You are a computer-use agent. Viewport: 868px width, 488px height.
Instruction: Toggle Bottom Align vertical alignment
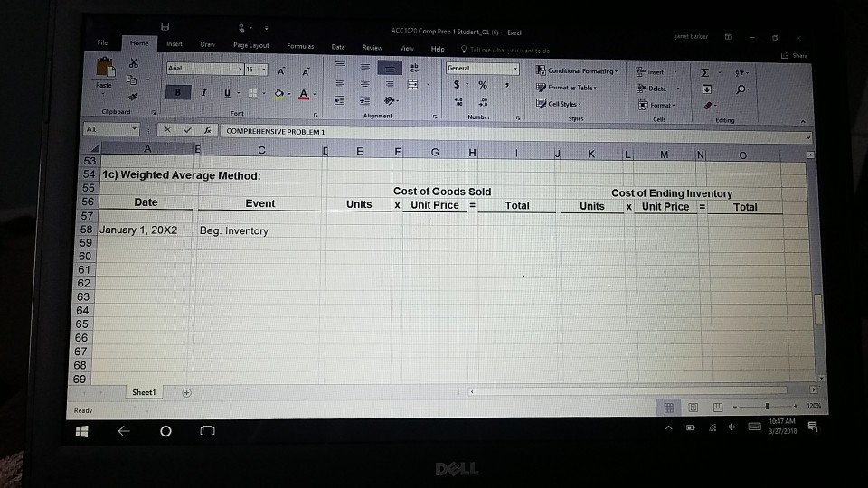[389, 68]
